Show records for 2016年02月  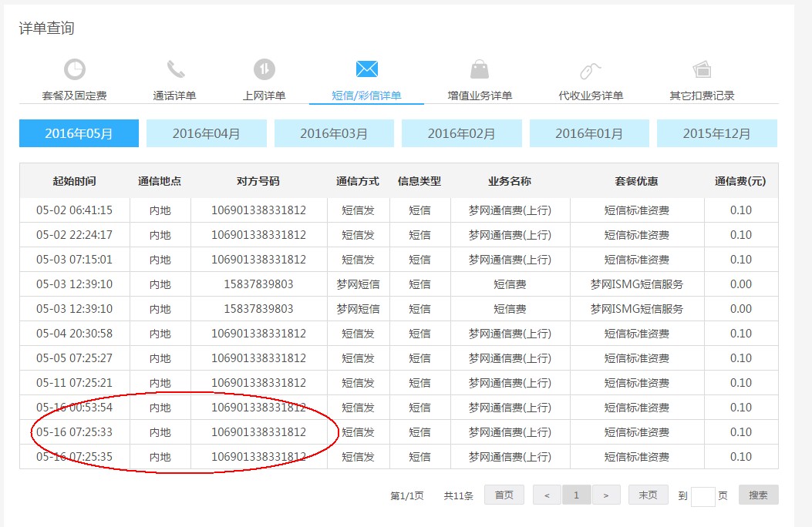(x=461, y=133)
